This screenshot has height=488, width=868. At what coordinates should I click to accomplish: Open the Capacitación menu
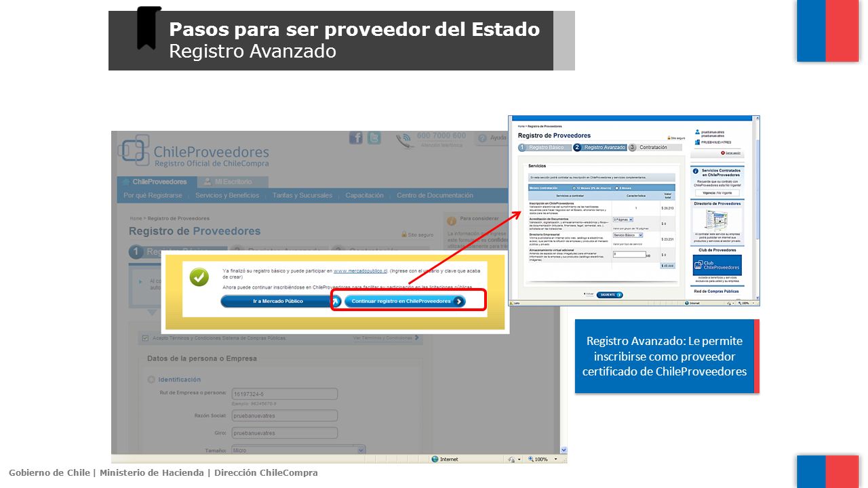tap(364, 196)
